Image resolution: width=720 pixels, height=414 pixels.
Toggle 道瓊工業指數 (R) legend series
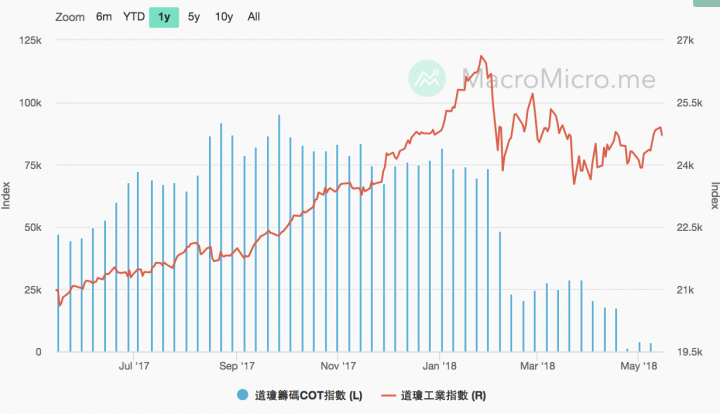pos(443,395)
